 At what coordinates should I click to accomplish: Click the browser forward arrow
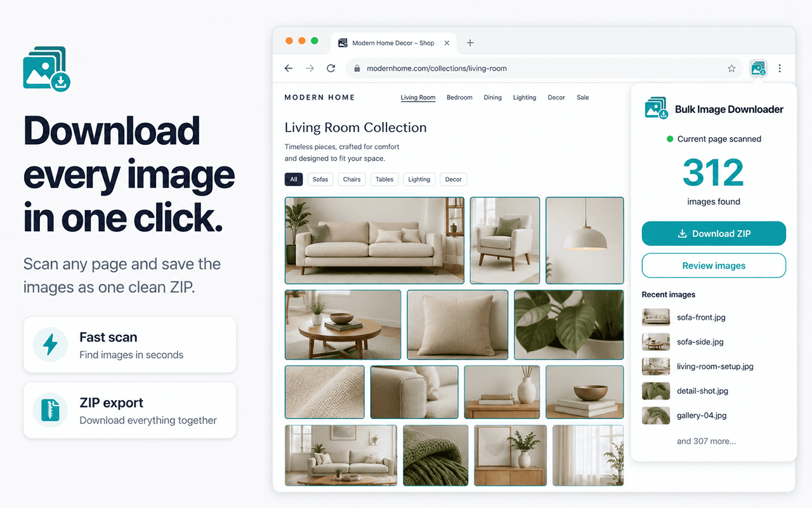[310, 68]
